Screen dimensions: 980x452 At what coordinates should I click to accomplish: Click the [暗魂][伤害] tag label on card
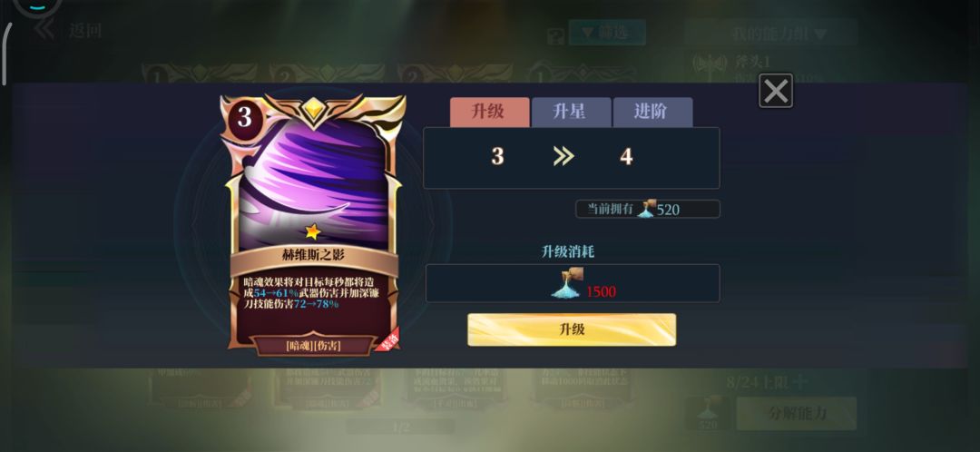pyautogui.click(x=313, y=346)
